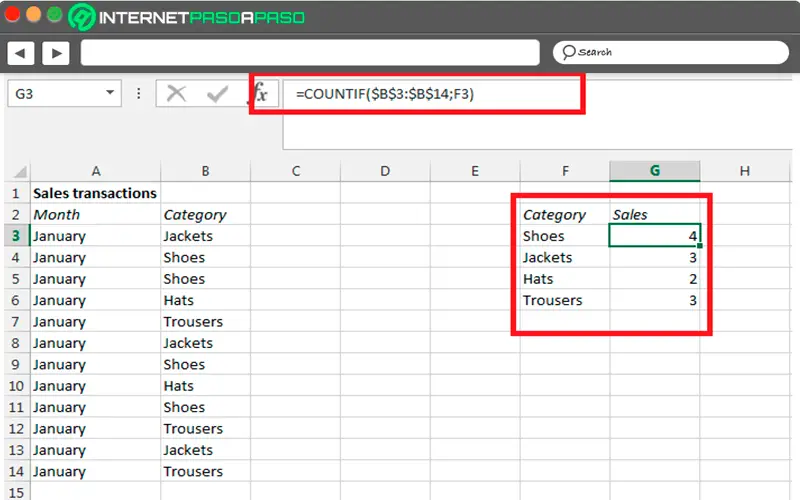
Task: Click cell F3 containing Shoes
Action: click(x=565, y=236)
